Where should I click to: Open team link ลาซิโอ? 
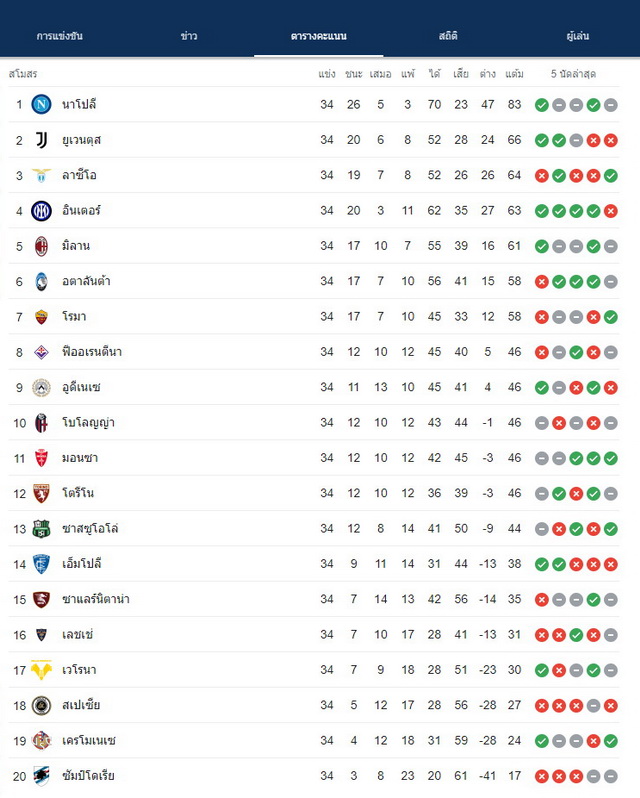click(79, 175)
